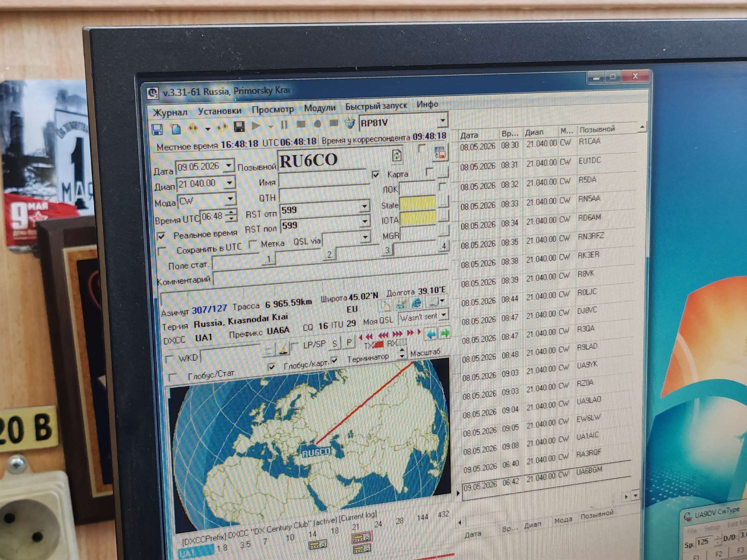This screenshot has width=747, height=560.
Task: Click the green right arrow navigation icon
Action: pyautogui.click(x=445, y=333)
